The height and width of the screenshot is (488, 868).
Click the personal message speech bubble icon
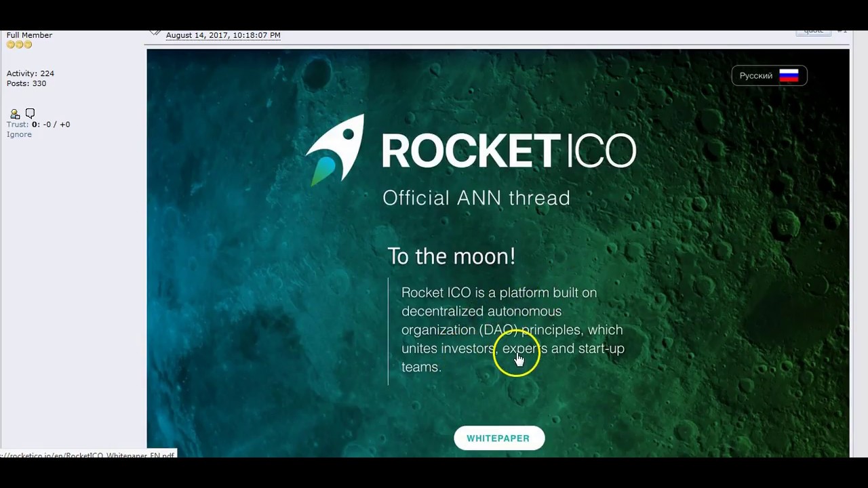tap(30, 113)
